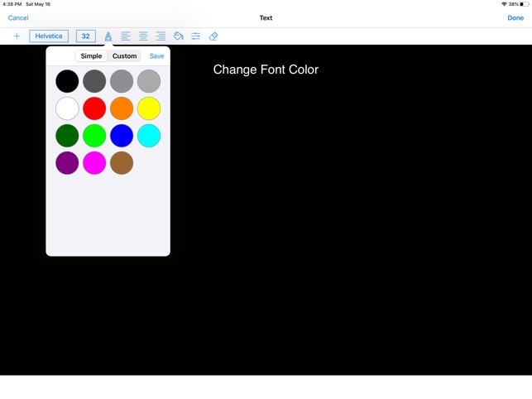Open the font color picker icon
Screen dimensions: 532x399
tap(108, 36)
